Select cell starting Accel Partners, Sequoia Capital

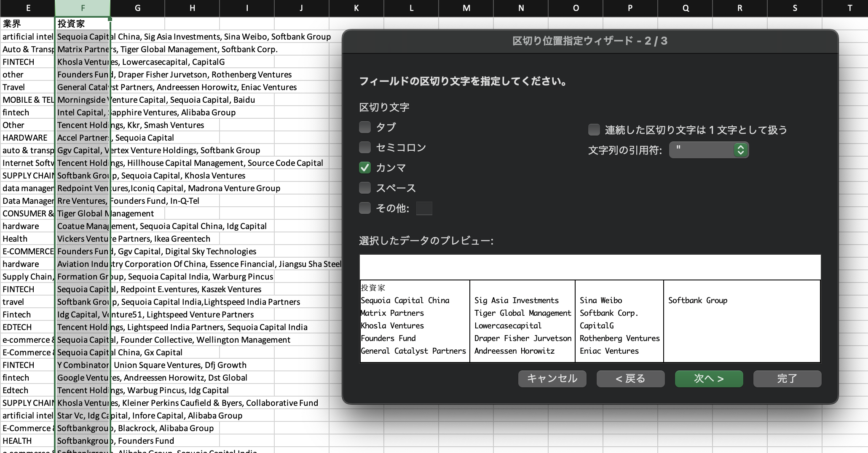[x=83, y=138]
